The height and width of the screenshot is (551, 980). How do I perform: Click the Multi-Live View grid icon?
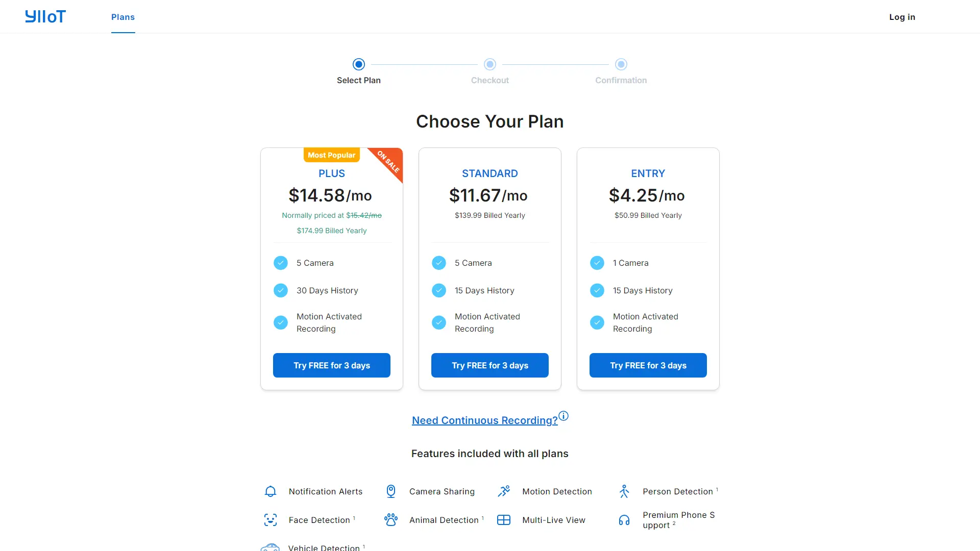(504, 519)
